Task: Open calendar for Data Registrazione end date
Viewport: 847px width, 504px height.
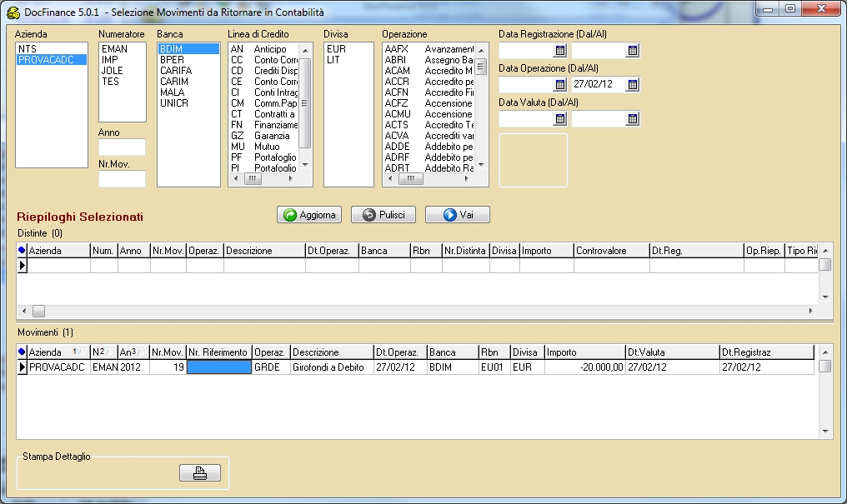Action: (632, 51)
